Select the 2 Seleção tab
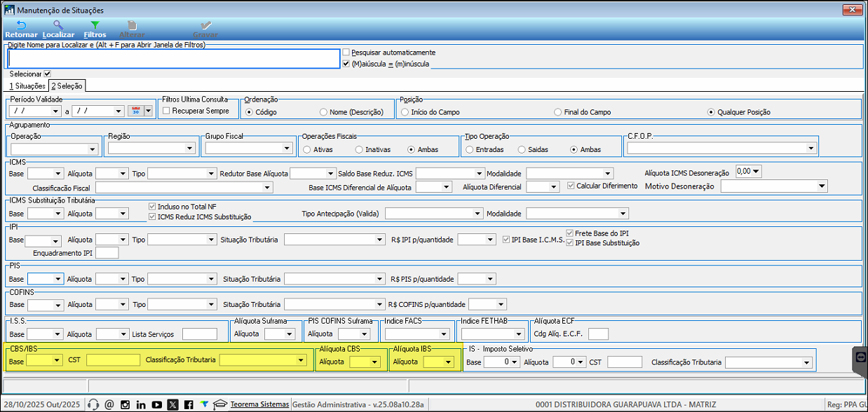Image resolution: width=868 pixels, height=412 pixels. pyautogui.click(x=67, y=86)
